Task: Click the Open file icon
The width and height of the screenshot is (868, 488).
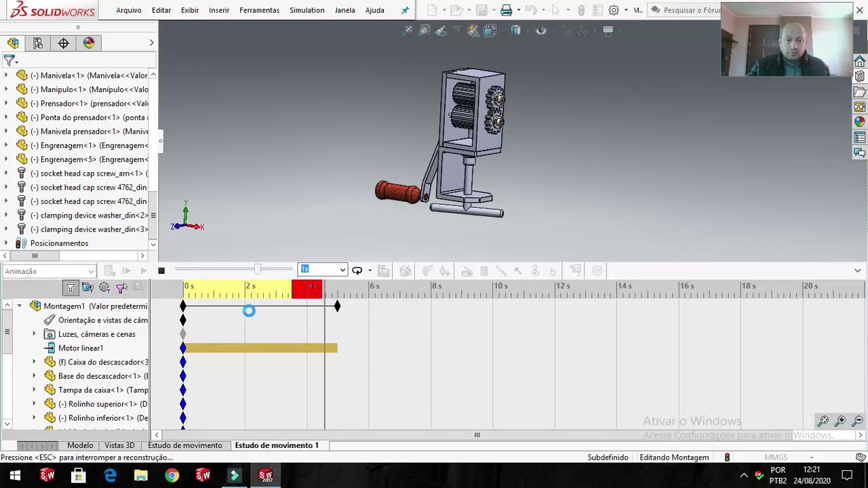Action: [x=456, y=10]
